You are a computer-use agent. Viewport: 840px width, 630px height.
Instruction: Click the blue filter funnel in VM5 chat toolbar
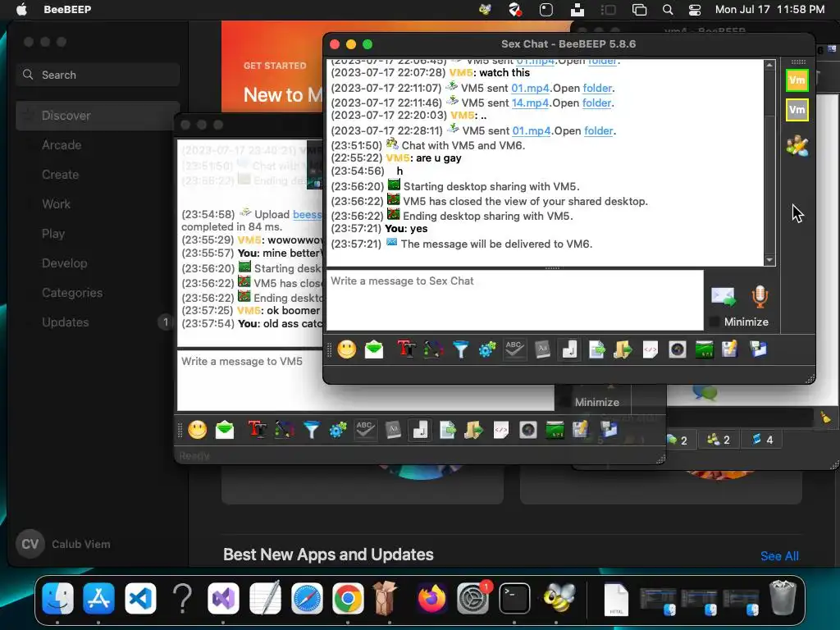(311, 430)
